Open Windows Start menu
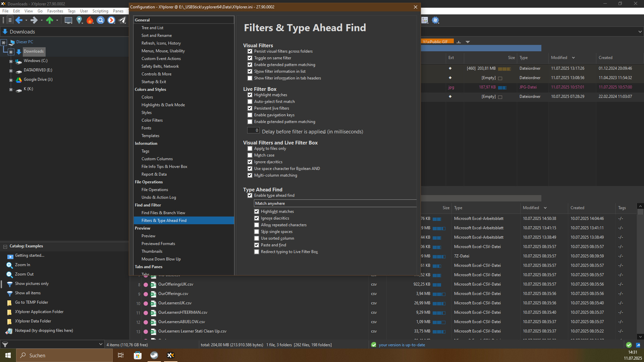Viewport: 644px width, 362px height. (x=8, y=355)
